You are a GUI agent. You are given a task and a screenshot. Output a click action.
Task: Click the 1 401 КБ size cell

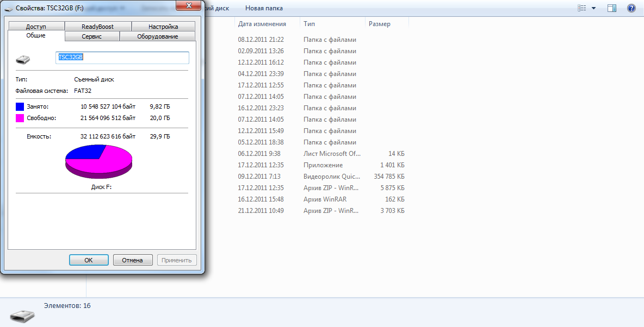pos(392,165)
